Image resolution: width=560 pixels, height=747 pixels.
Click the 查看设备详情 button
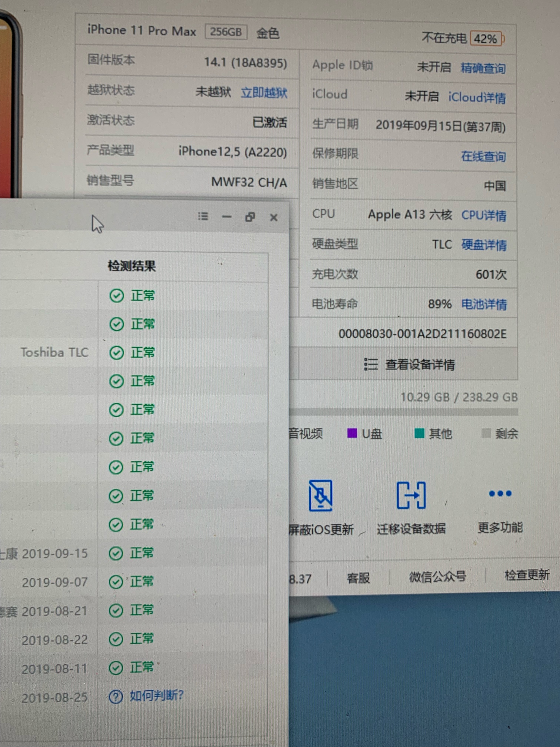click(408, 364)
